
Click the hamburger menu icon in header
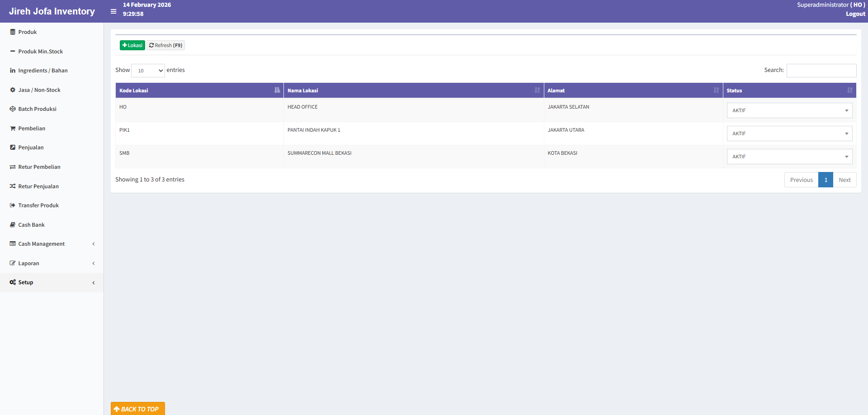pyautogui.click(x=113, y=11)
